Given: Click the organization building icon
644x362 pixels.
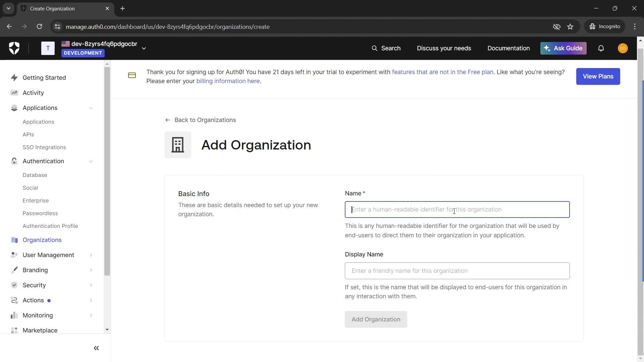Looking at the screenshot, I should click(x=178, y=145).
